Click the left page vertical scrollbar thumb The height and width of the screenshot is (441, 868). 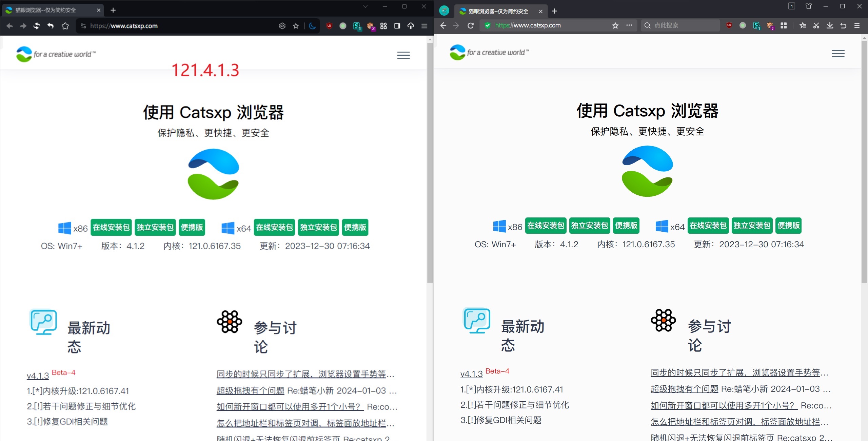click(430, 162)
